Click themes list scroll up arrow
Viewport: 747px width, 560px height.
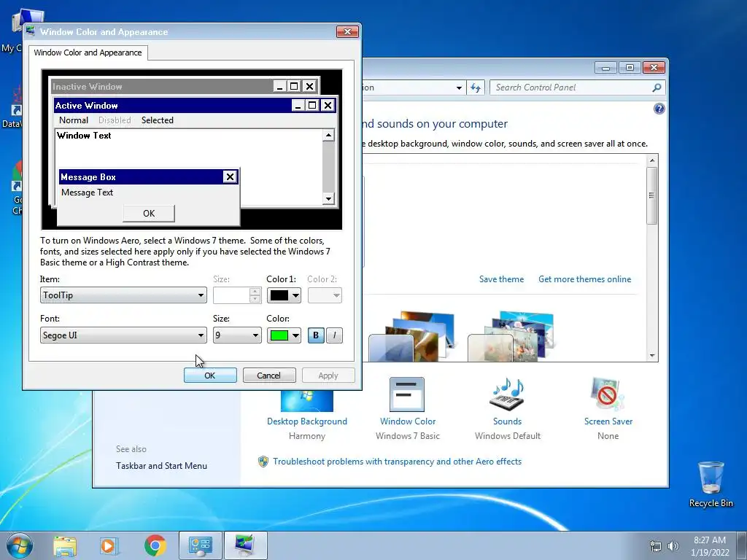[x=652, y=160]
